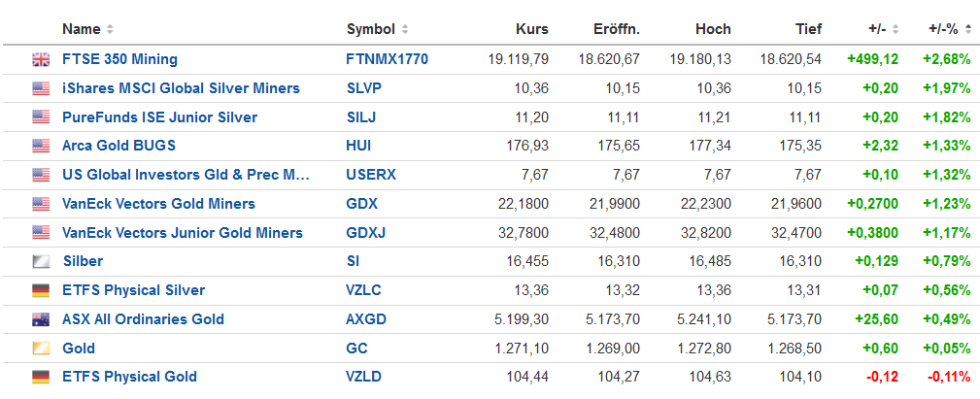Click the silver bar icon beside Silber
The image size is (980, 399).
pyautogui.click(x=41, y=261)
